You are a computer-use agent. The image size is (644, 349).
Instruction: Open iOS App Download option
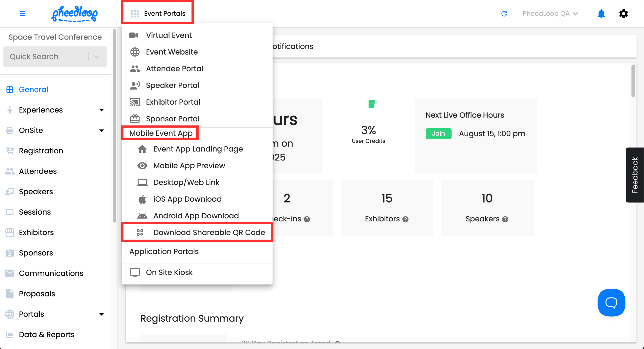tap(187, 199)
